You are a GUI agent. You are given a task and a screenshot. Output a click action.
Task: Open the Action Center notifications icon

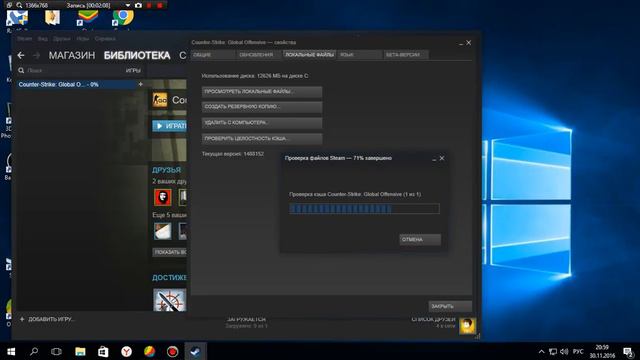(x=629, y=351)
